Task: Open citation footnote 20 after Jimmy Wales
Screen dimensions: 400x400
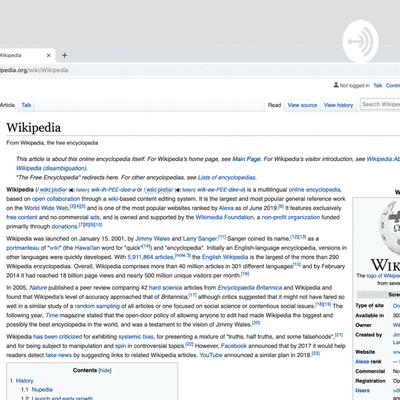Action: tap(256, 323)
